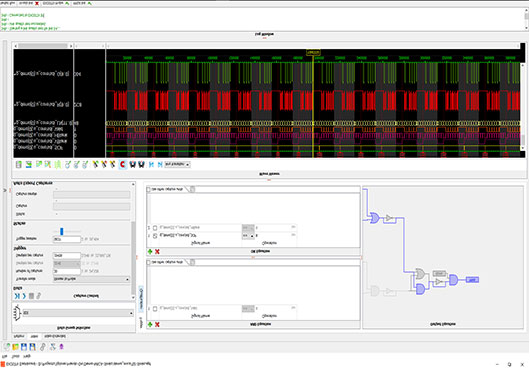
Task: Open the second item in the menu bar
Action: (16, 356)
